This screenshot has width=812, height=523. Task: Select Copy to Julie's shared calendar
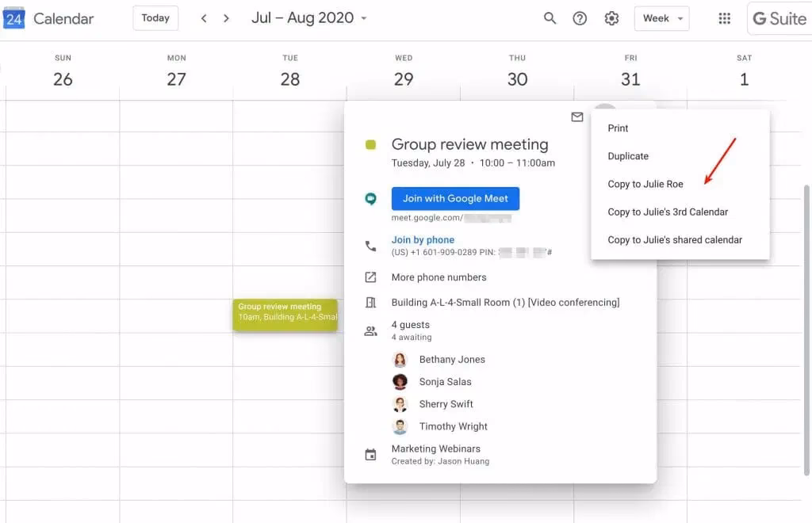pos(680,240)
